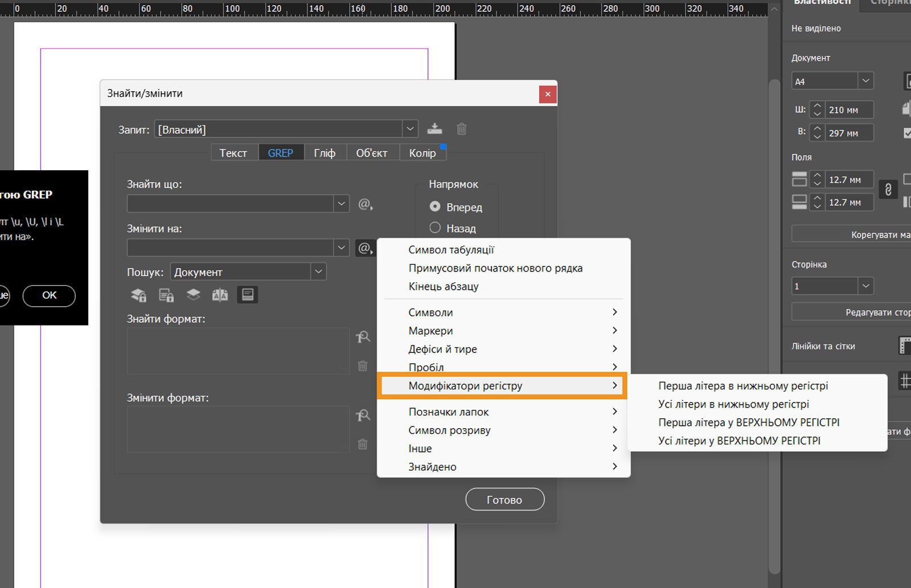
Task: Expand the Пошук Документ scope dropdown
Action: pyautogui.click(x=318, y=272)
